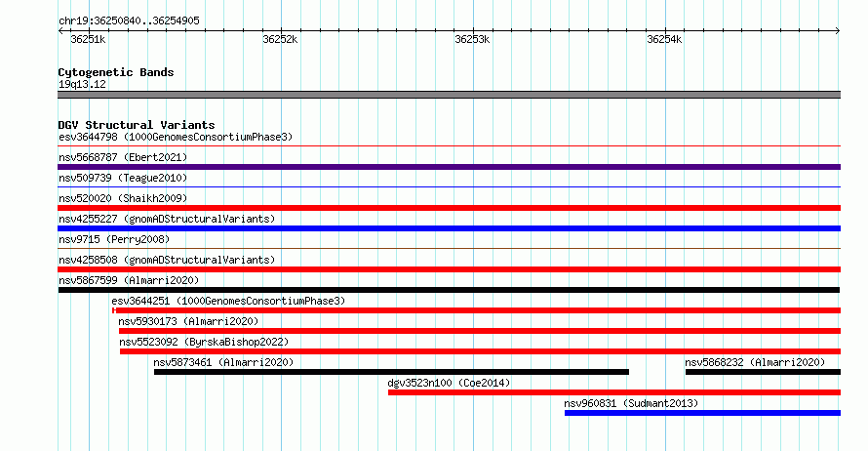Click the purple nsv5668787 variant bar
868x451 pixels.
coord(449,167)
